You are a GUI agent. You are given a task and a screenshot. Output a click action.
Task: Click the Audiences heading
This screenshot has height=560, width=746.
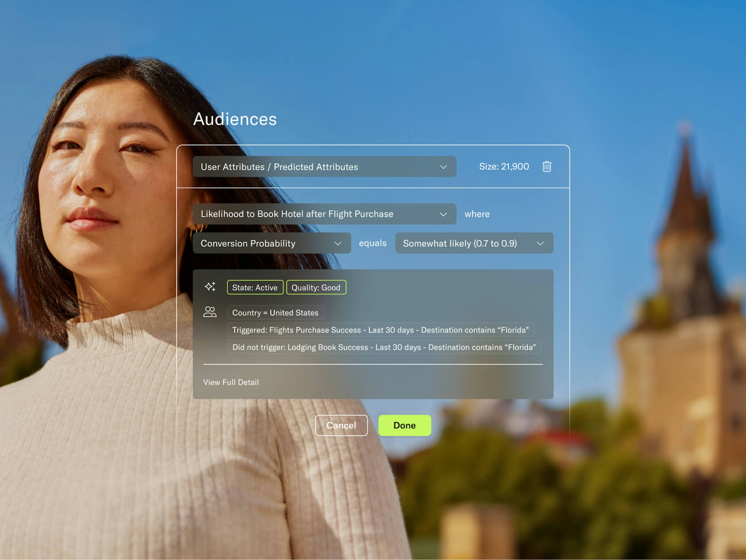(x=235, y=119)
